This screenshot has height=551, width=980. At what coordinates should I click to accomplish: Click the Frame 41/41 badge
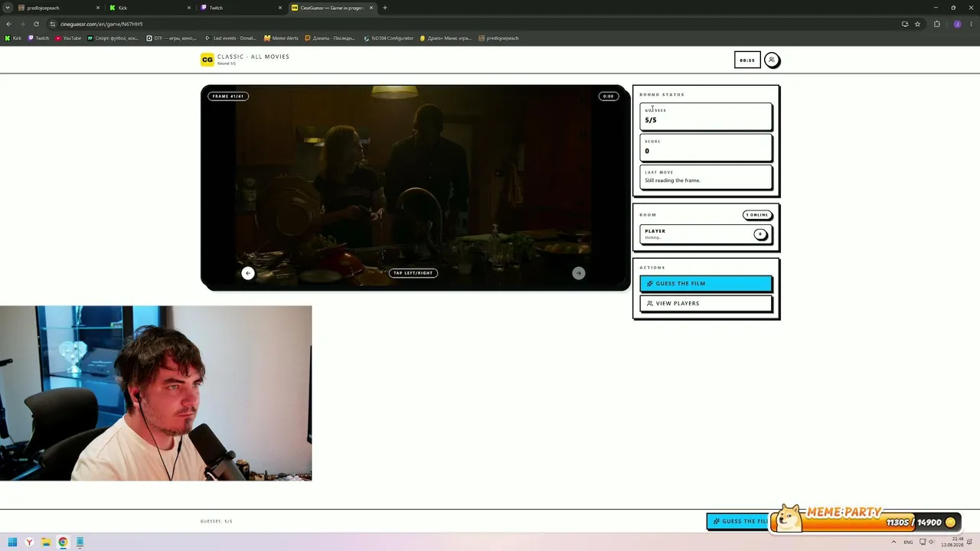[x=228, y=96]
